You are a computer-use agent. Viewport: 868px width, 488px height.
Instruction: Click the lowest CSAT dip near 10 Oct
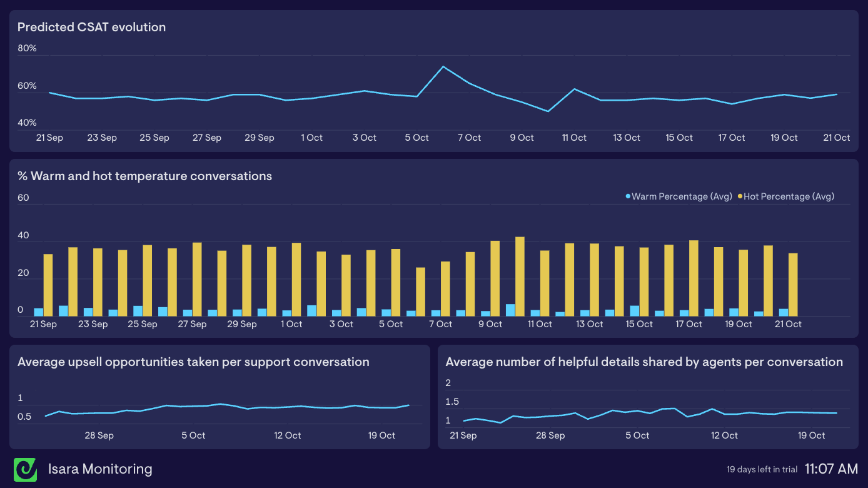(x=548, y=111)
